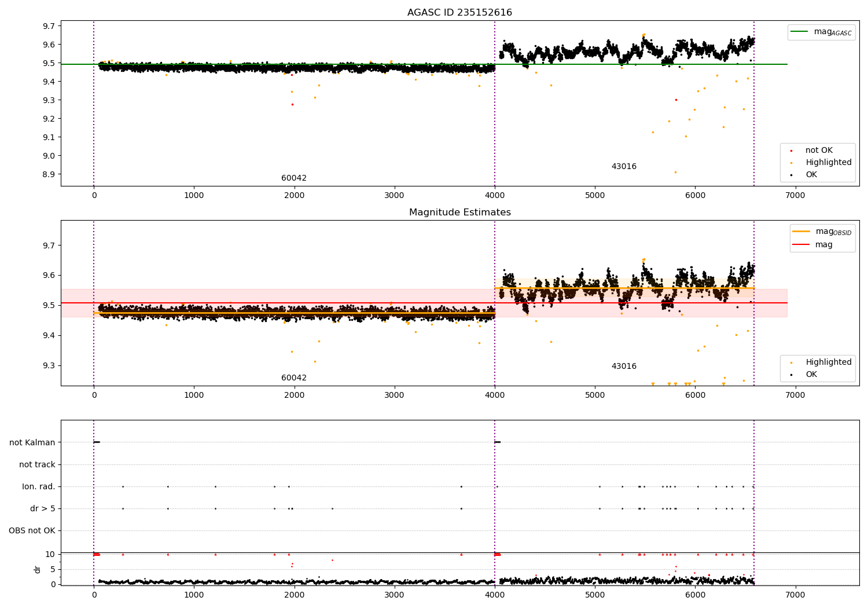
Task: Click the 9.3 tick label on the middle plot
Action: coord(49,365)
